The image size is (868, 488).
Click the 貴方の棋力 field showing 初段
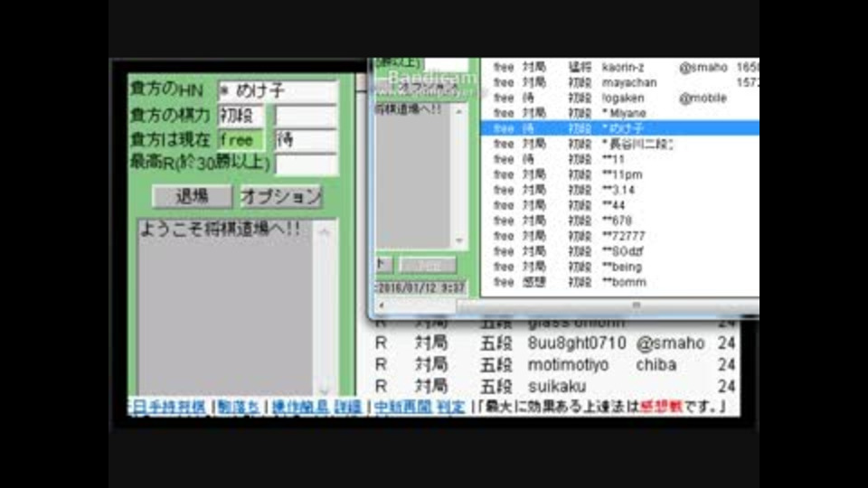pos(241,116)
